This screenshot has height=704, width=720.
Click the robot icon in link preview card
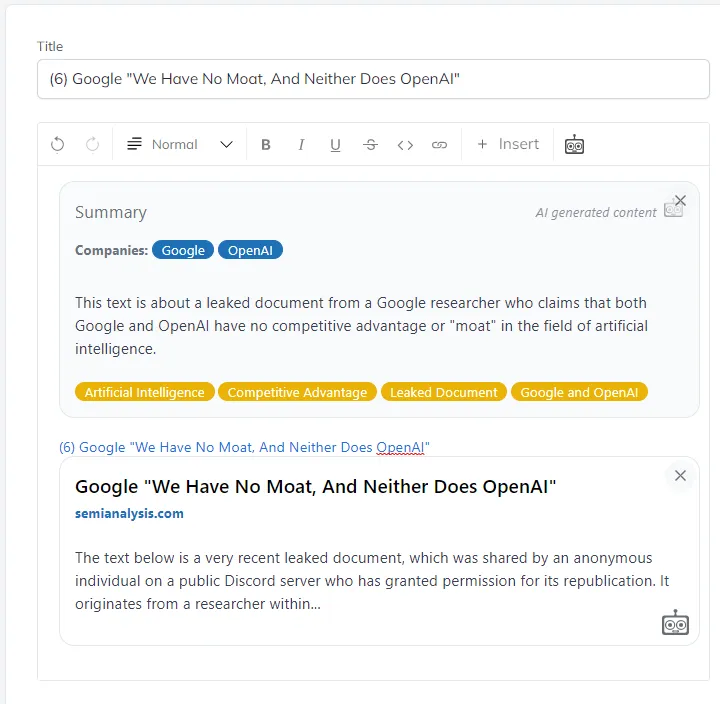(675, 623)
